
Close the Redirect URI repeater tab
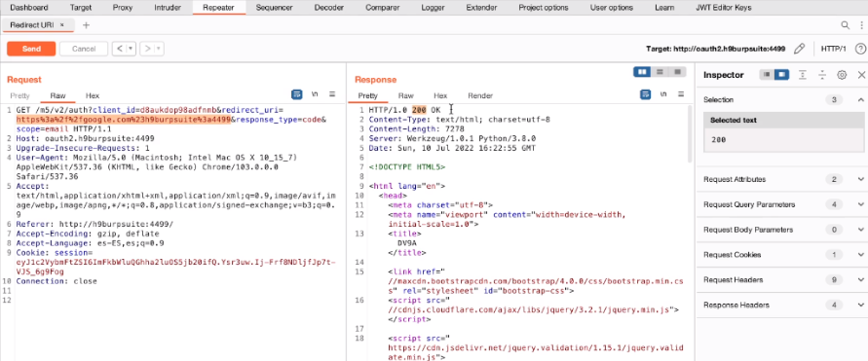pyautogui.click(x=62, y=25)
